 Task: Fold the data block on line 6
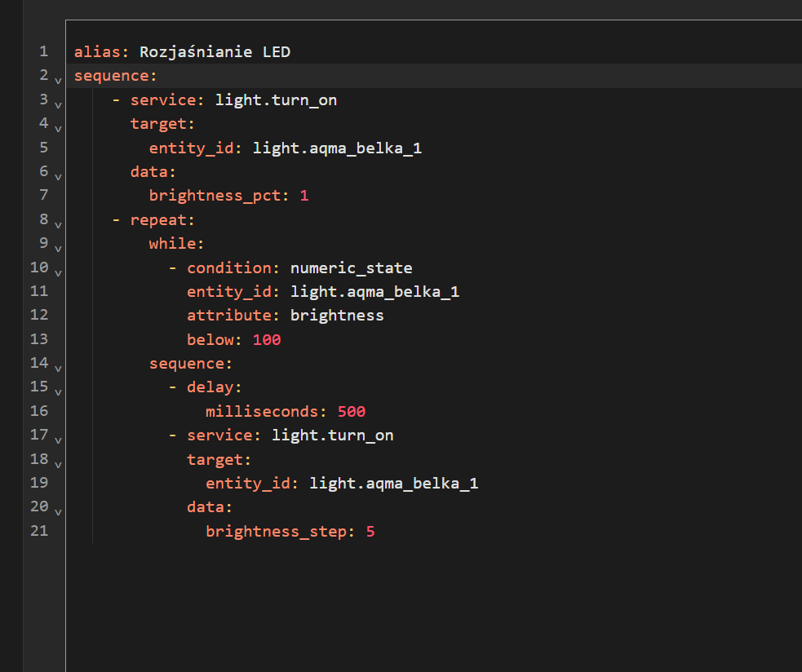point(58,175)
